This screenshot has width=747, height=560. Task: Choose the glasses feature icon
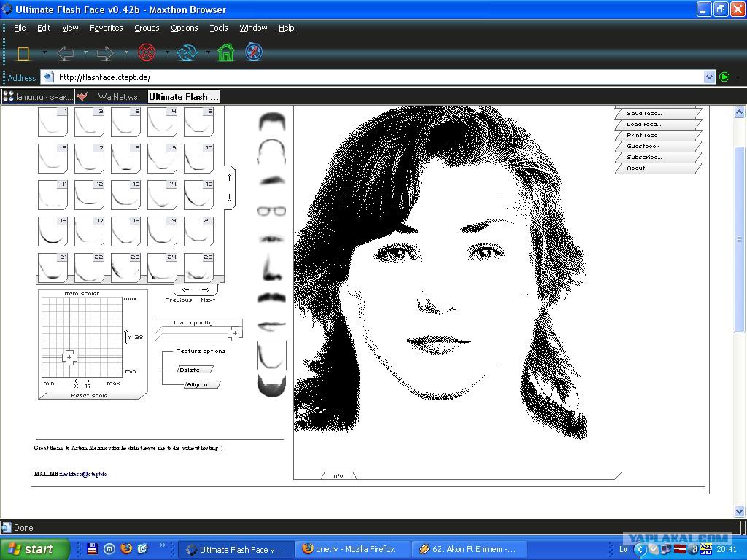[271, 211]
